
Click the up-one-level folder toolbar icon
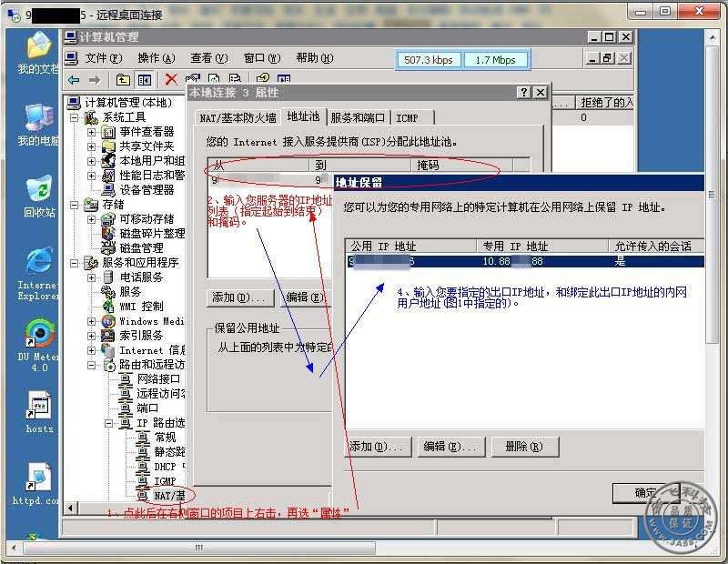(123, 80)
